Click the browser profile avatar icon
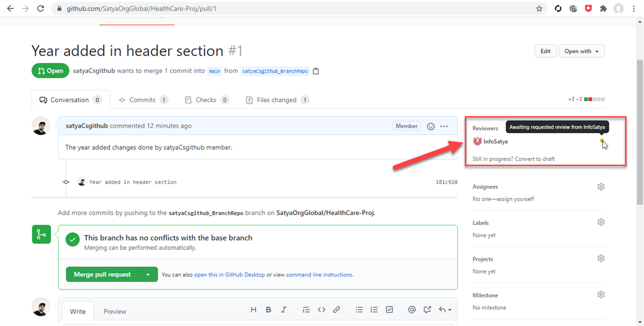This screenshot has width=644, height=326. [x=619, y=9]
